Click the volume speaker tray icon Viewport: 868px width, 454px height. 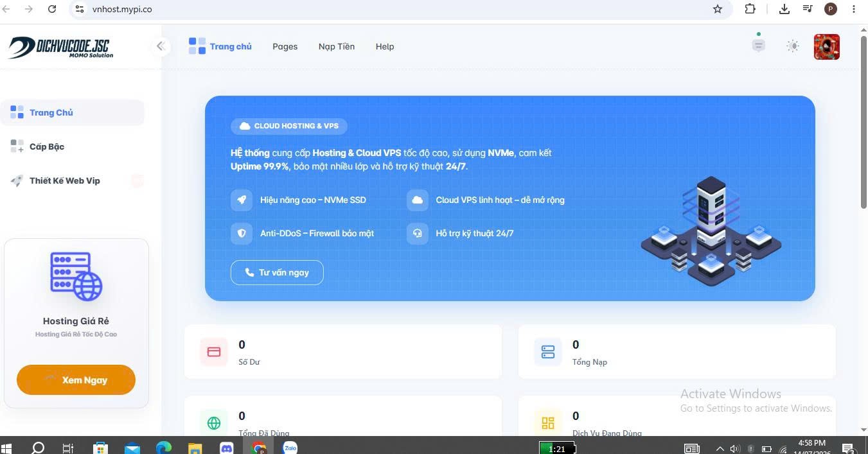point(736,448)
